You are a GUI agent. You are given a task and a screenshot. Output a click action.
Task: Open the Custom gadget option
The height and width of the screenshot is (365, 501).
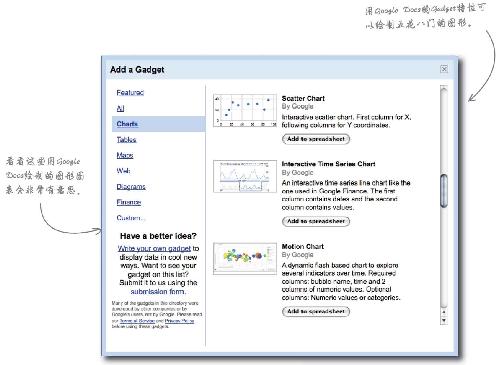tap(131, 218)
